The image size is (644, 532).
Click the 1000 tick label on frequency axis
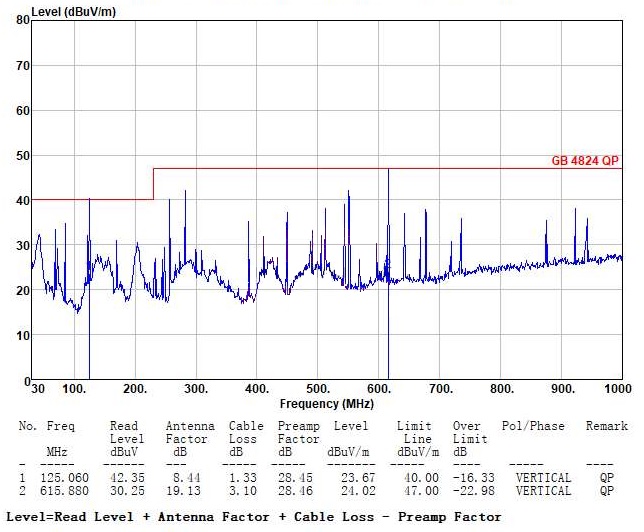click(618, 389)
